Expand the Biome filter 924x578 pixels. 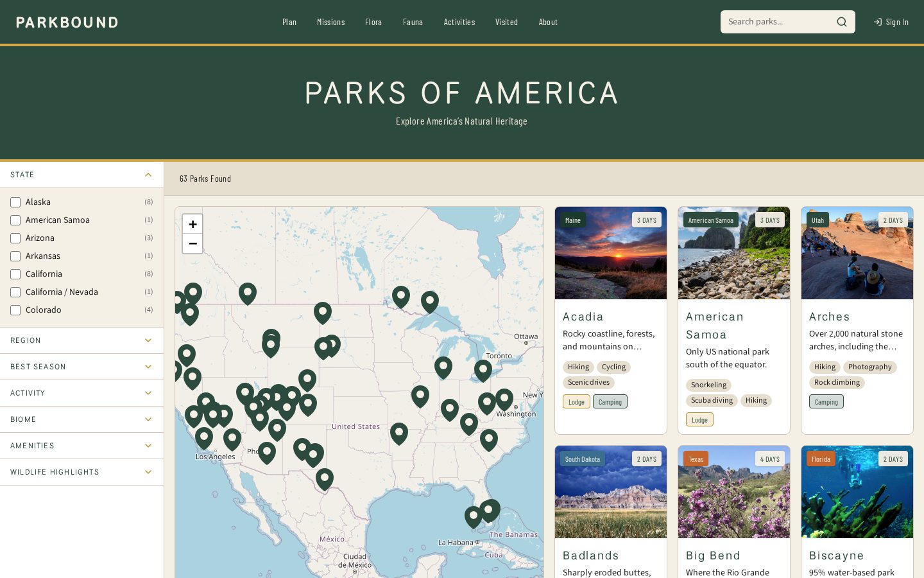(x=81, y=419)
